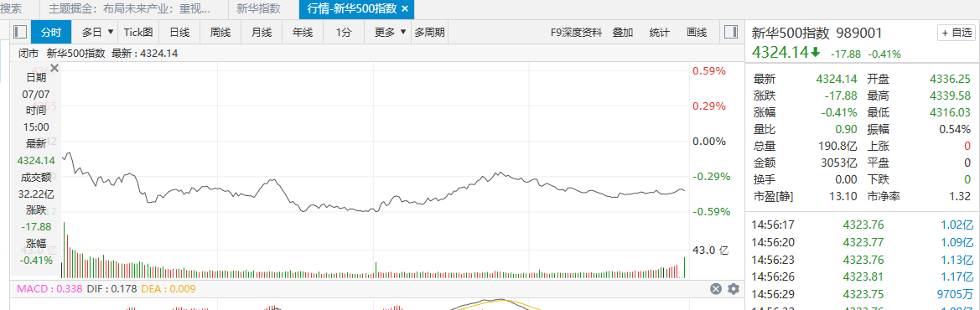Open F9深度资料 details
Viewport: 980px width, 310px height.
click(x=576, y=33)
